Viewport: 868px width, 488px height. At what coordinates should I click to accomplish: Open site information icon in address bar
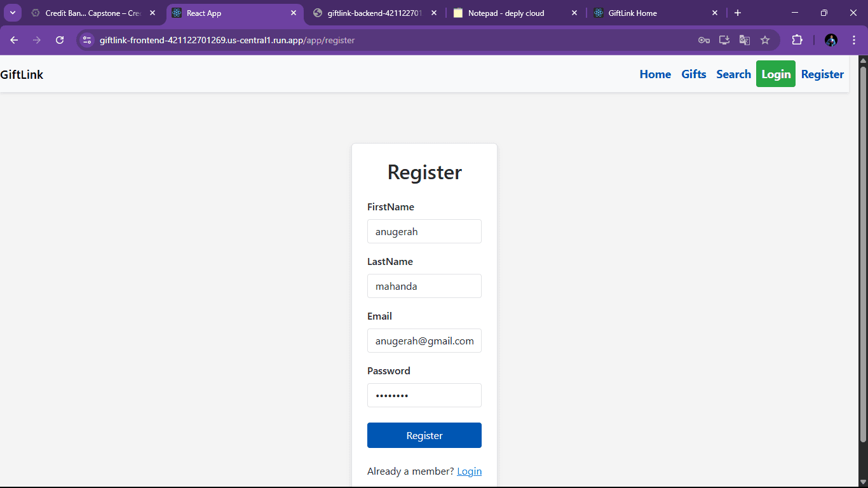[87, 40]
